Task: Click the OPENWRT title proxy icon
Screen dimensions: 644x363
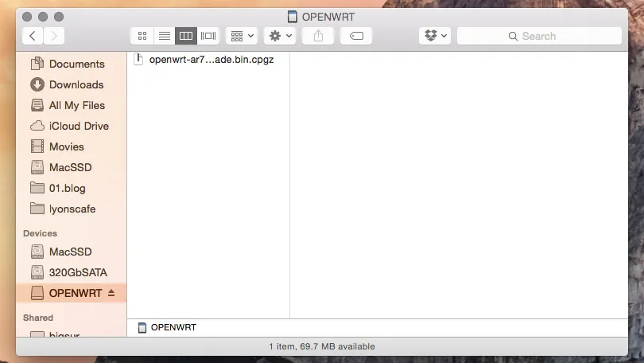Action: pyautogui.click(x=292, y=17)
